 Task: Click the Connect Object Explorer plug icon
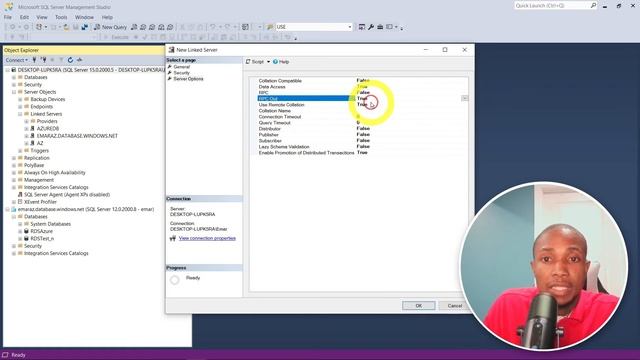click(x=34, y=60)
